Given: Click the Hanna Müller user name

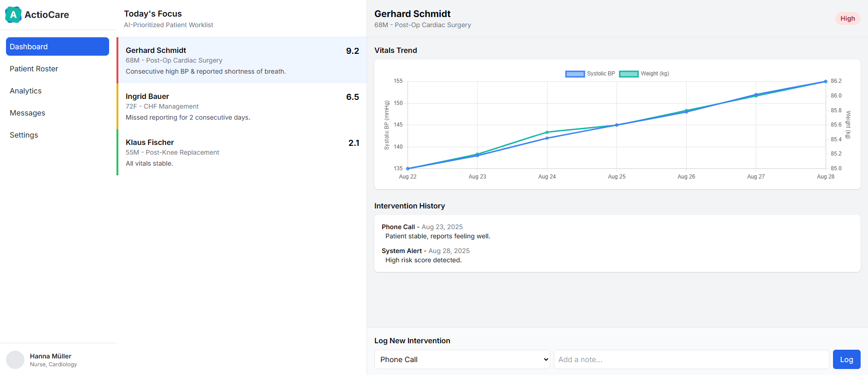Looking at the screenshot, I should click(51, 356).
